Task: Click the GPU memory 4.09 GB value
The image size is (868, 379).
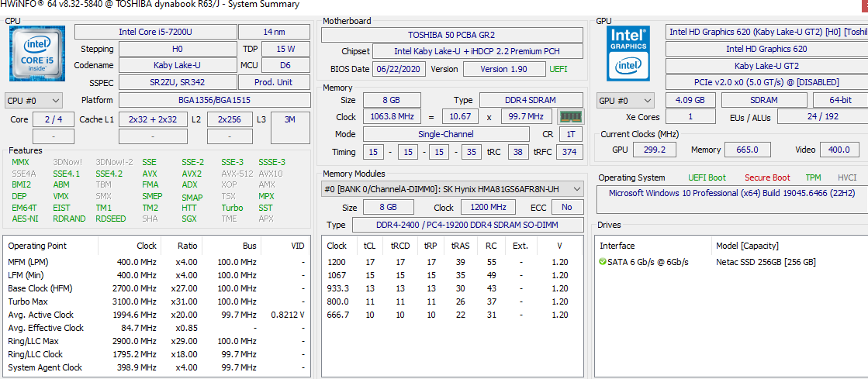Action: point(690,101)
